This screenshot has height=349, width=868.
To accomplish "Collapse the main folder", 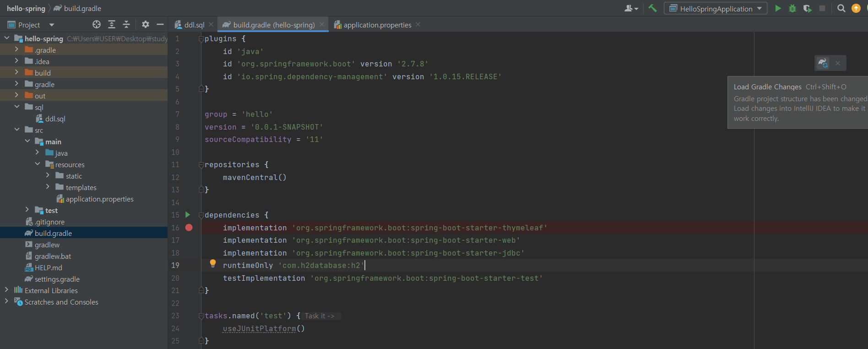I will [x=27, y=142].
